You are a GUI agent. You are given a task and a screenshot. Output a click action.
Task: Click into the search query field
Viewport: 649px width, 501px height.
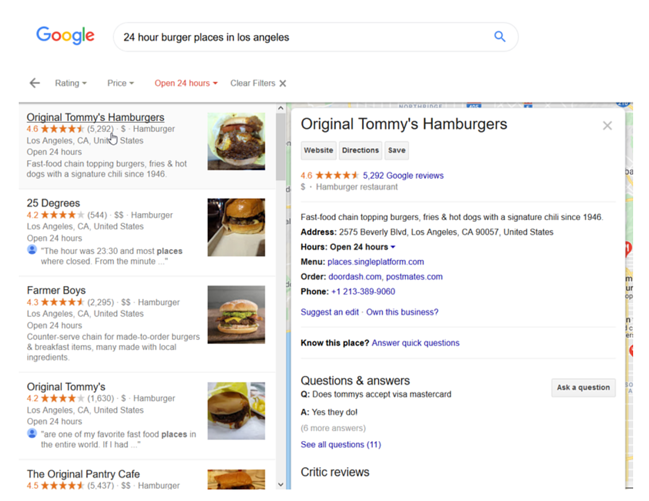[300, 37]
